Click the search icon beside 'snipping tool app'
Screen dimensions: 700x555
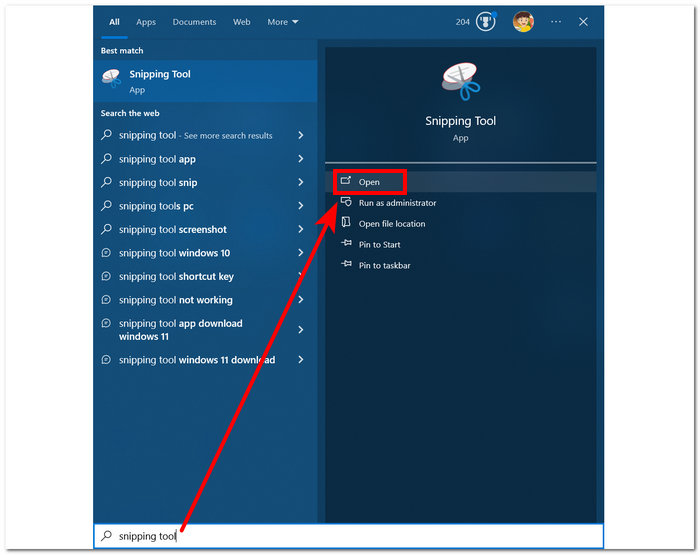pyautogui.click(x=106, y=159)
